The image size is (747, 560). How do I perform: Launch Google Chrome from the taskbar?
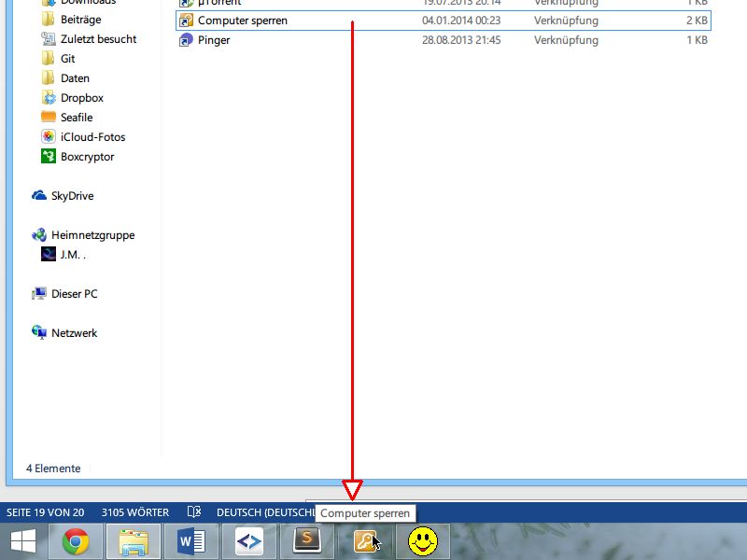(76, 541)
